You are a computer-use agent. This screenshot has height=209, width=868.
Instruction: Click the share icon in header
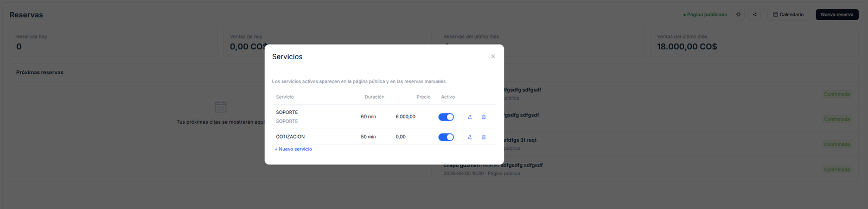click(755, 15)
